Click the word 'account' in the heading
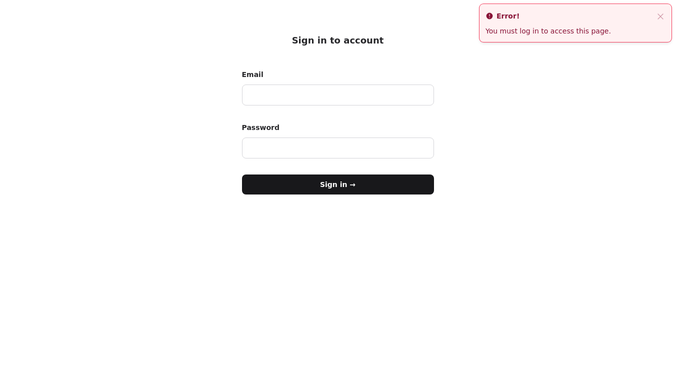Screen dimensions: 683x384 363,40
